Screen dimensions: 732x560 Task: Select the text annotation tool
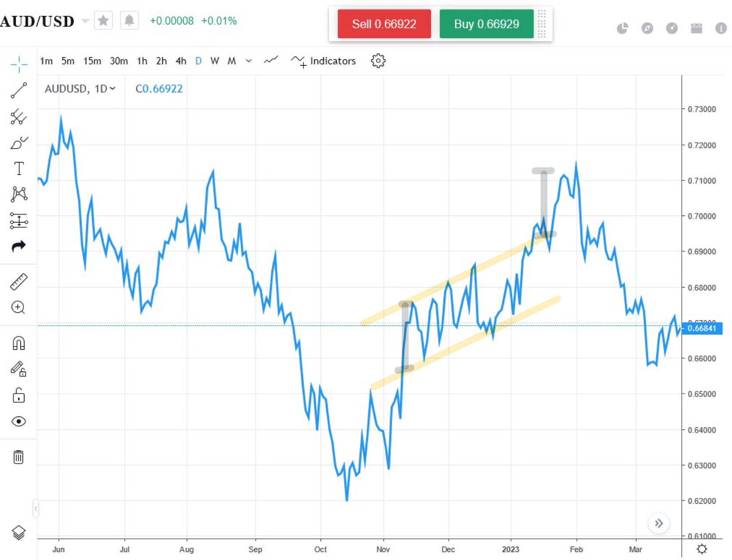[18, 168]
